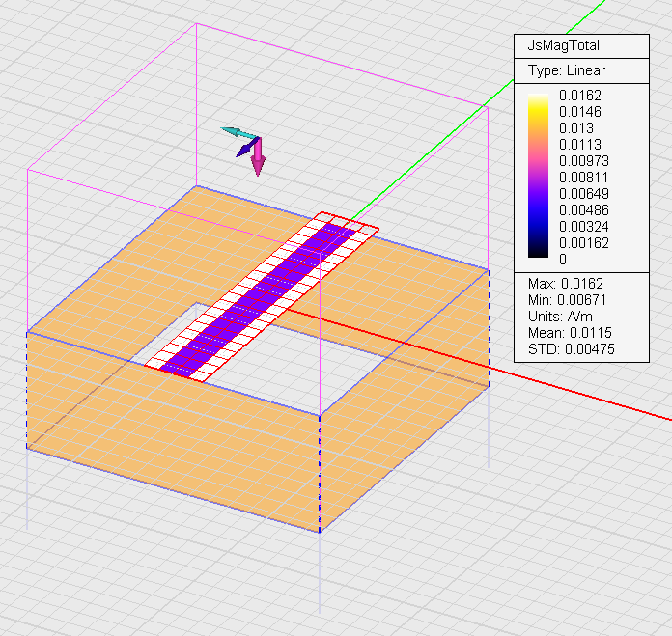Click the 'Mean: 0.0115' statistic line

[x=569, y=333]
